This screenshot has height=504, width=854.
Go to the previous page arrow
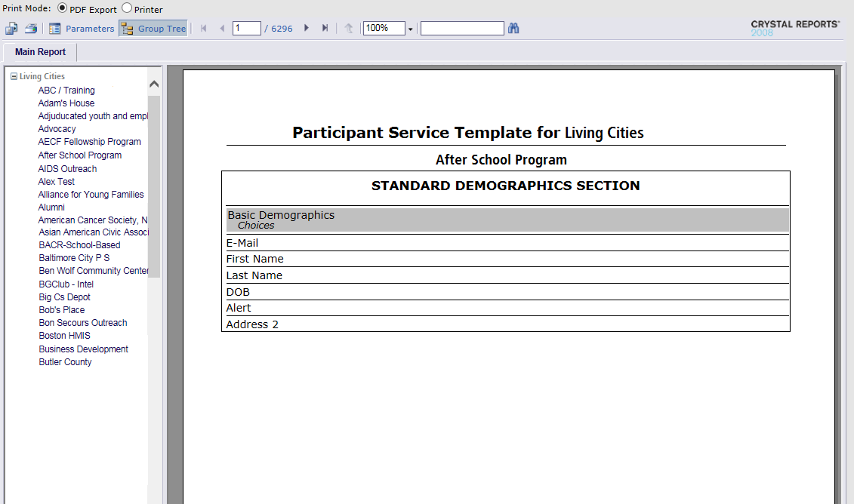pos(222,29)
